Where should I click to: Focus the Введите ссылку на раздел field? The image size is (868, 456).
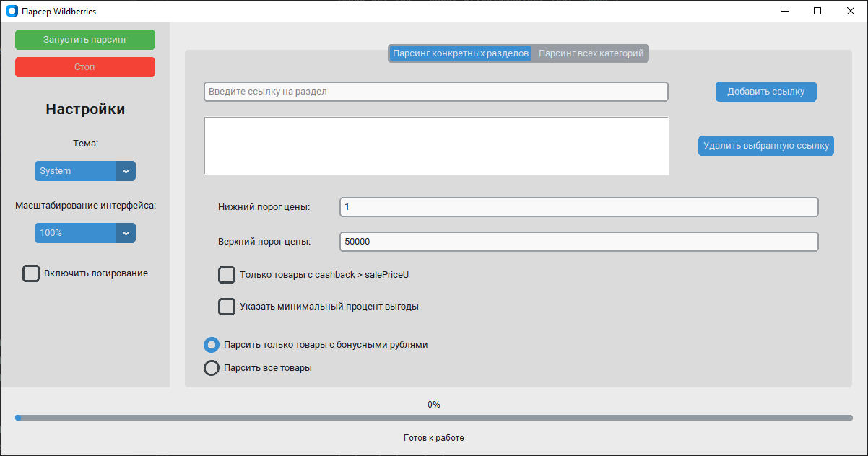436,92
